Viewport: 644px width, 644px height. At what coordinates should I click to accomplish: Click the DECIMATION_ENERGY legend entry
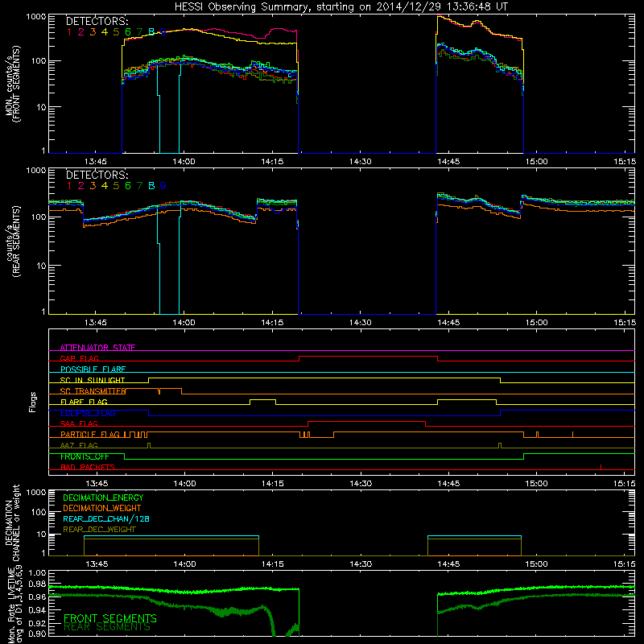(103, 497)
